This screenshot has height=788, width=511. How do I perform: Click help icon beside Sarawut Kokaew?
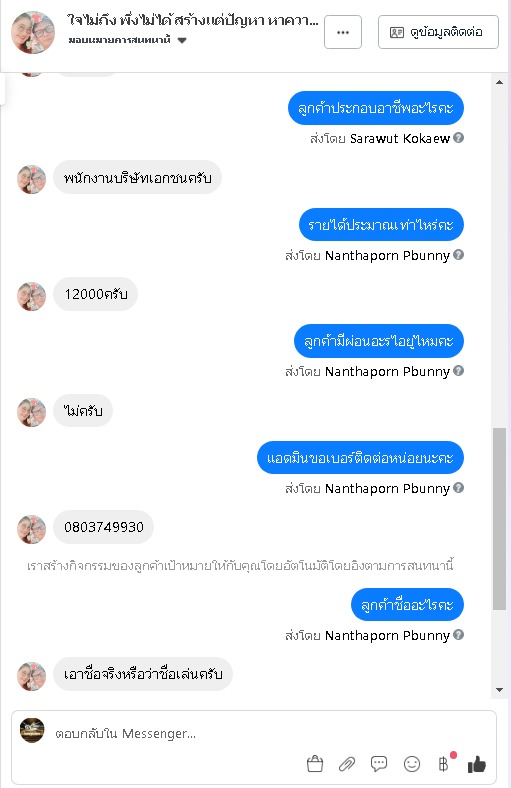coord(458,138)
